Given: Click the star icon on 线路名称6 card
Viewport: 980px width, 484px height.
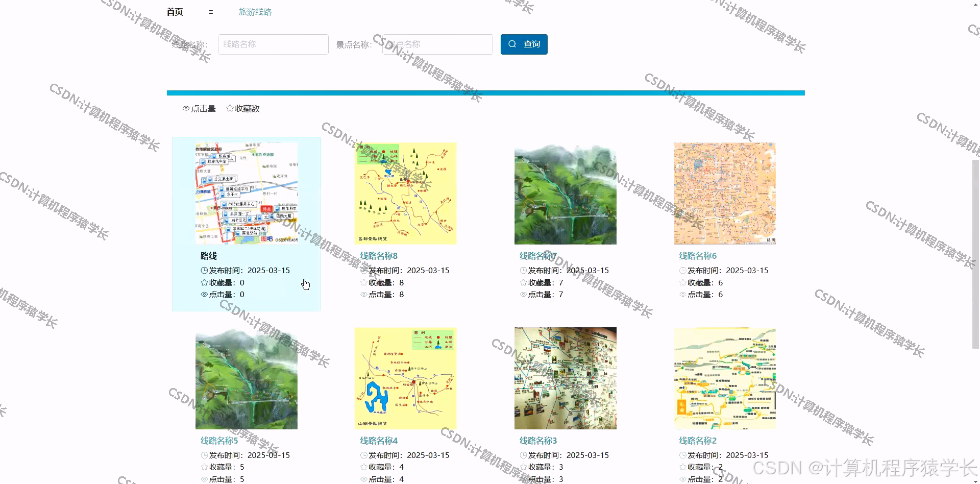Looking at the screenshot, I should pos(683,282).
